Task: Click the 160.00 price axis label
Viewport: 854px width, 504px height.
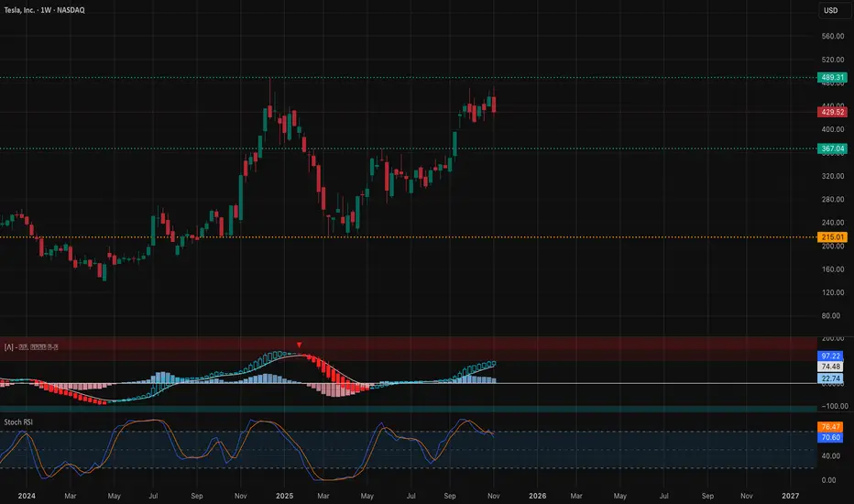Action: coord(833,269)
